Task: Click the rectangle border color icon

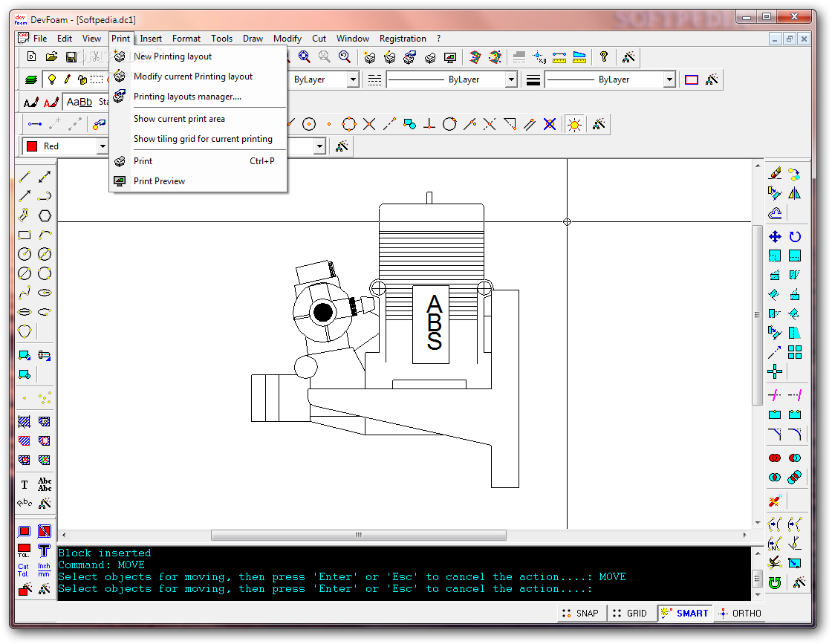Action: coord(691,79)
